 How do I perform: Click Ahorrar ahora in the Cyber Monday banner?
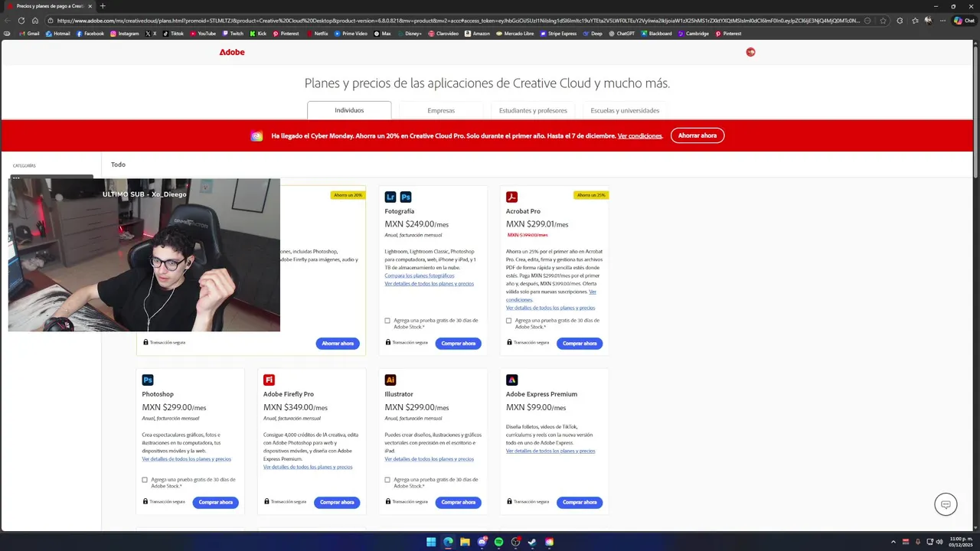click(x=697, y=135)
